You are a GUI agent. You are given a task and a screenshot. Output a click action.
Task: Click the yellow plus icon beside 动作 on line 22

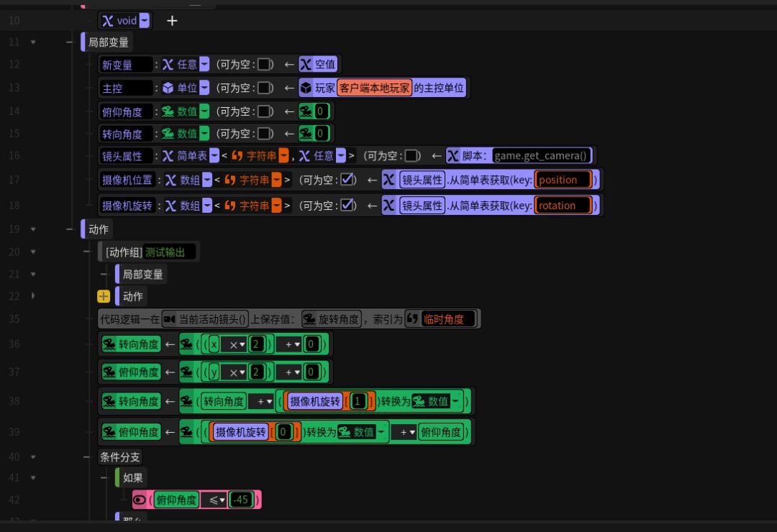tap(104, 296)
